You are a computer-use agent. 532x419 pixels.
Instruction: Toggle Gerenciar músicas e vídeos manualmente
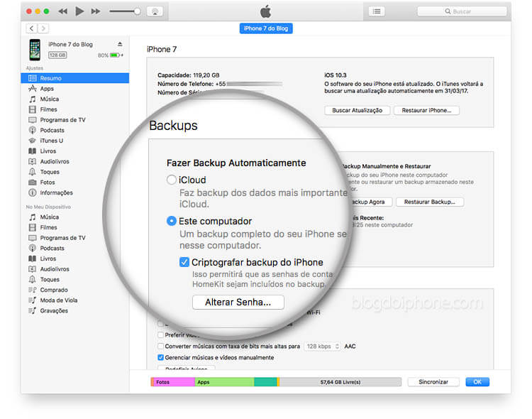[161, 357]
